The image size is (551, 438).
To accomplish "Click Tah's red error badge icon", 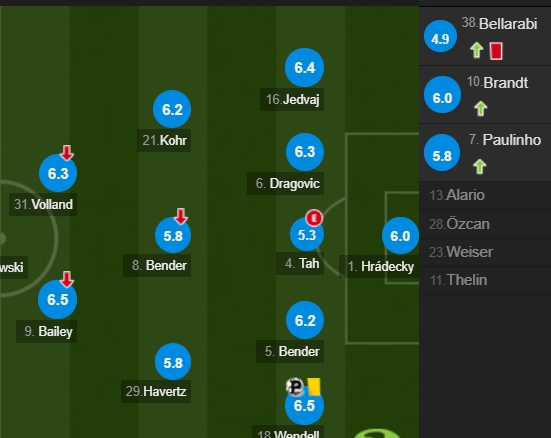I will [314, 218].
